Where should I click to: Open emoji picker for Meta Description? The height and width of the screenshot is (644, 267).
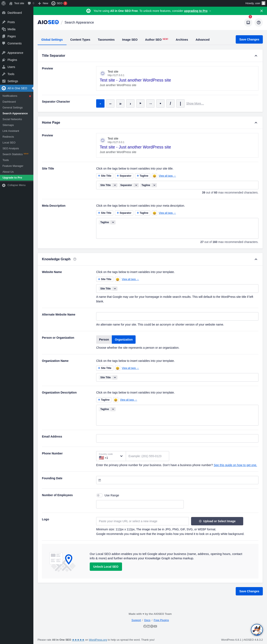[155, 213]
